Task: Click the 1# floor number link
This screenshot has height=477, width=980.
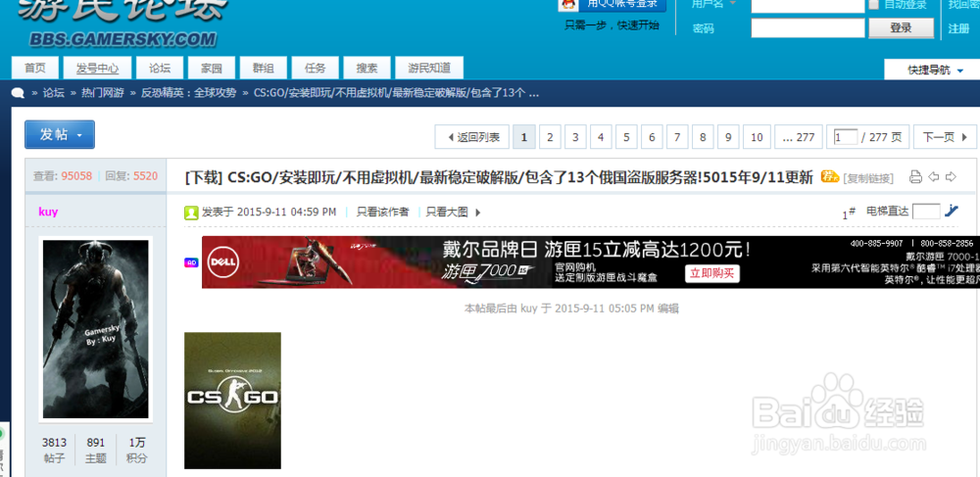Action: 849,214
